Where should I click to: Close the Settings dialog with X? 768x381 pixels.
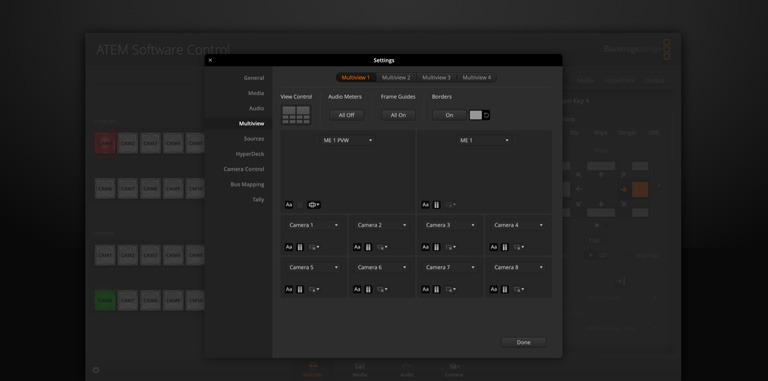tap(210, 60)
